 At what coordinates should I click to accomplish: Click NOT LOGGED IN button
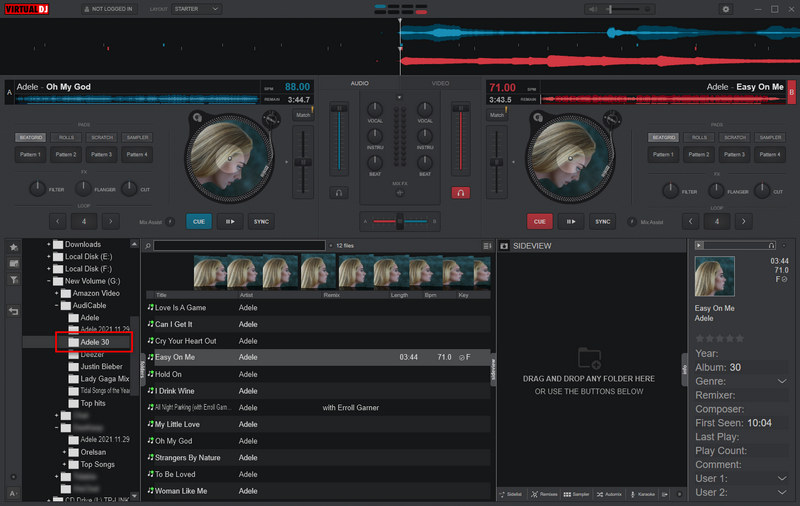click(109, 9)
